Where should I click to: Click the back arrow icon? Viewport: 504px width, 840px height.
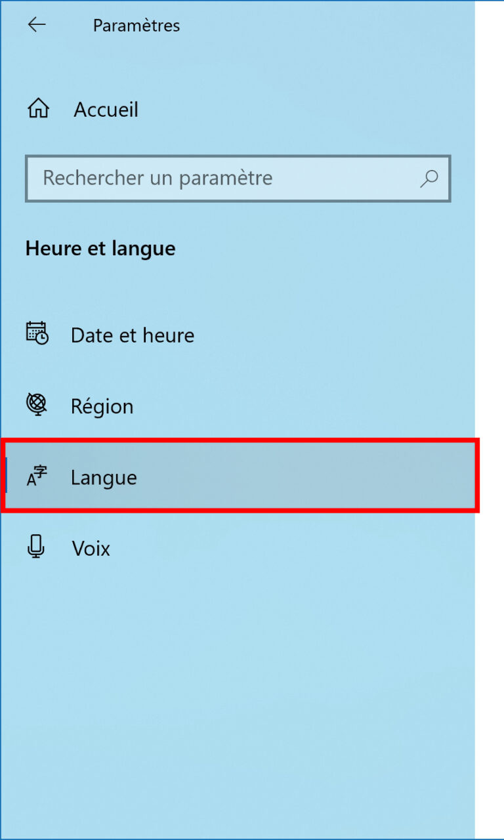tap(37, 25)
